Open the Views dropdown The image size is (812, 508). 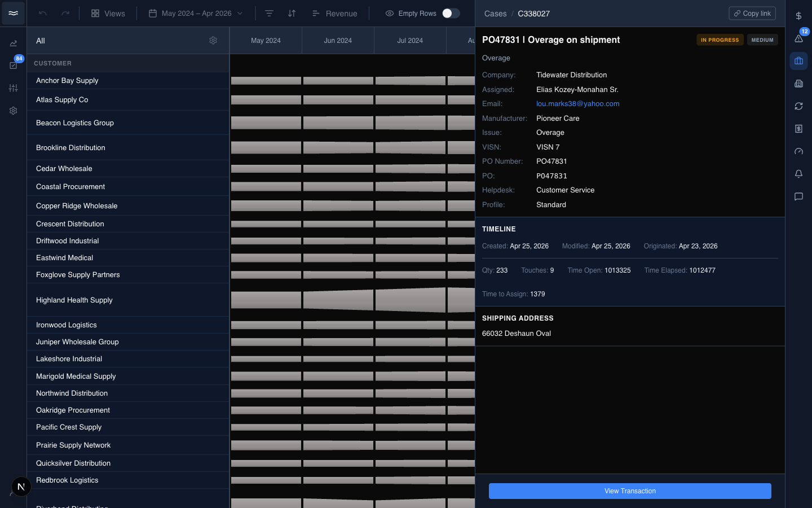point(108,14)
